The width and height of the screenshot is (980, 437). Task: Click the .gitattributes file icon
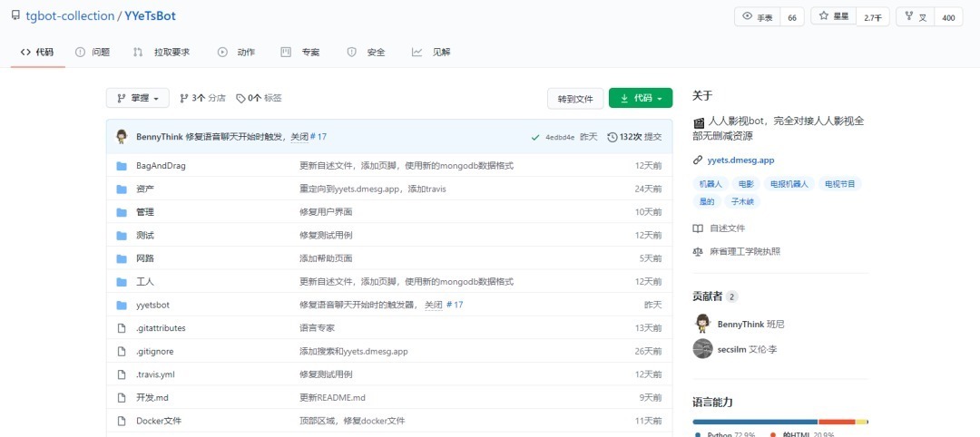coord(122,328)
